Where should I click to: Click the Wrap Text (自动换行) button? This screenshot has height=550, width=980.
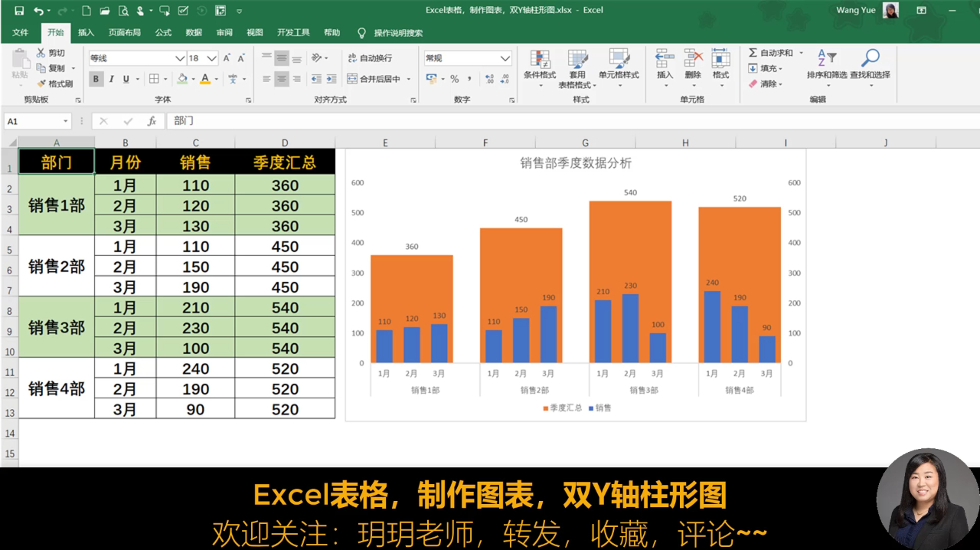point(370,58)
